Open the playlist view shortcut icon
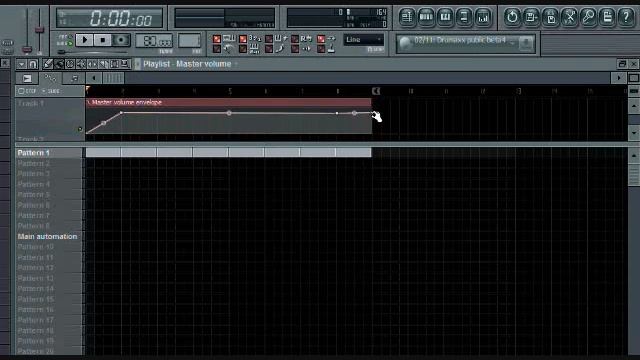 (407, 17)
